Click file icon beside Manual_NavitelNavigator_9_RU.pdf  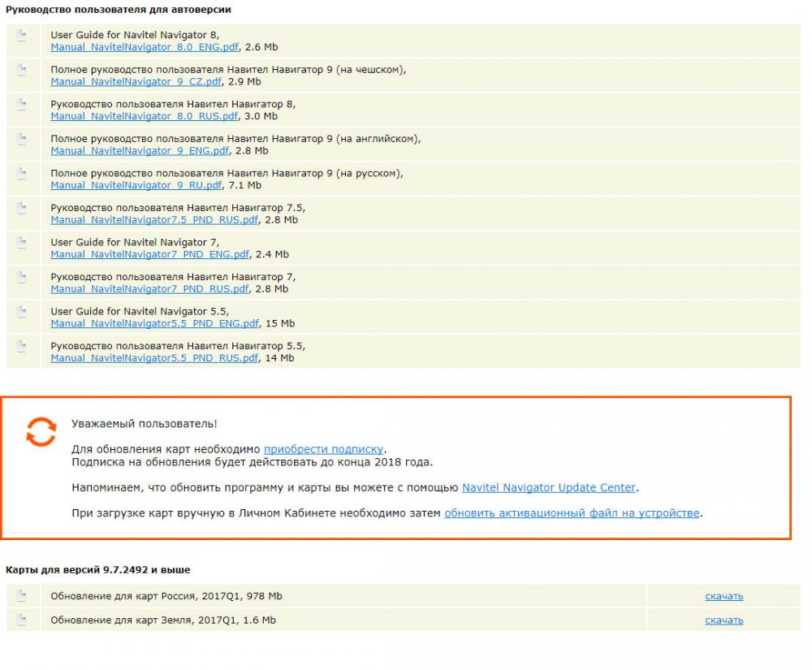tap(22, 173)
